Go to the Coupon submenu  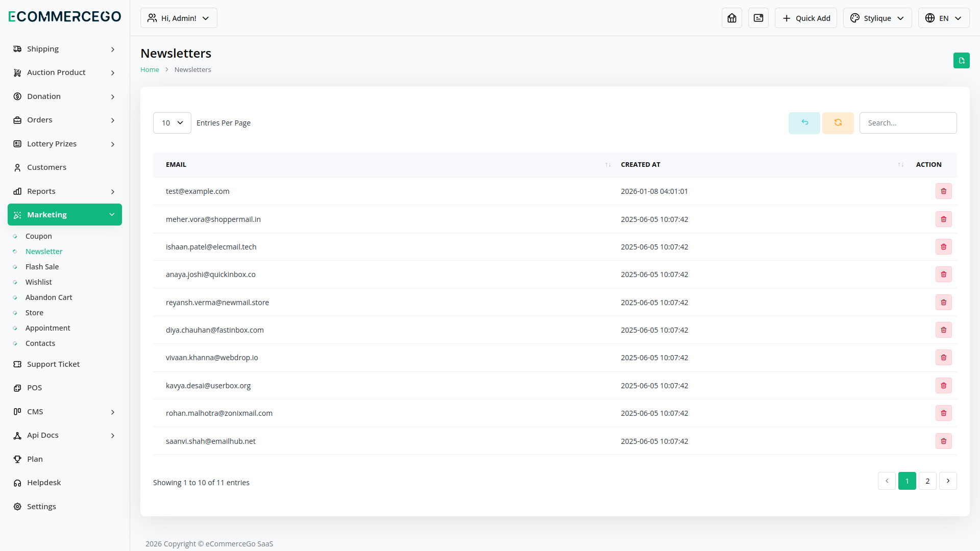tap(39, 236)
